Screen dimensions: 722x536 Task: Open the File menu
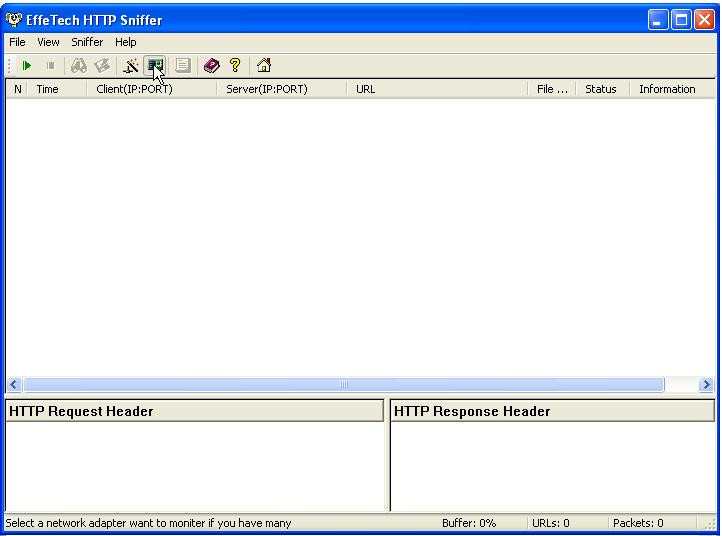tap(17, 42)
